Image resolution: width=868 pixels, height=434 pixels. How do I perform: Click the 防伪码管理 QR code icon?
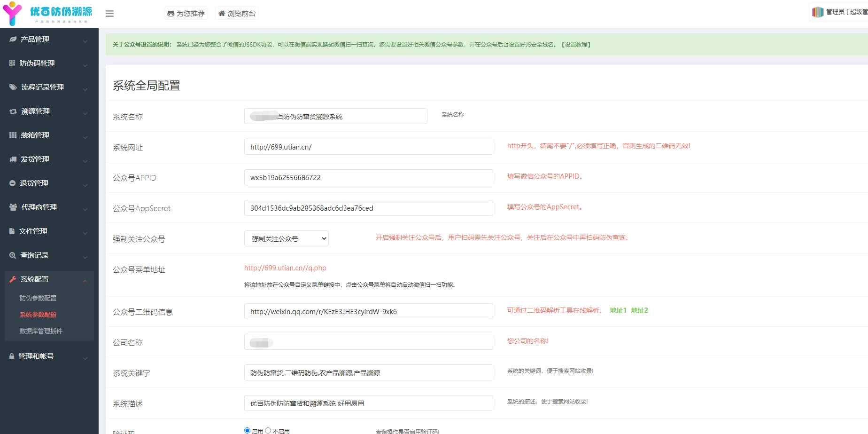pos(12,63)
